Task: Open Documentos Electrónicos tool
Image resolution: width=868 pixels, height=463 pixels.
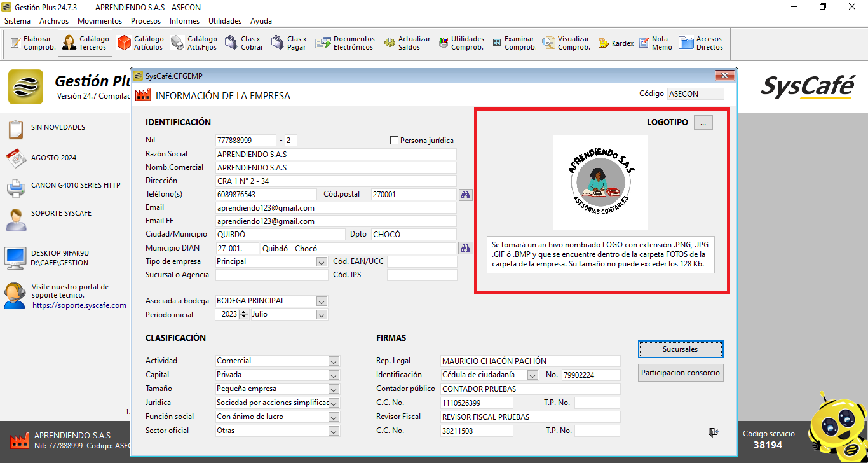Action: pyautogui.click(x=345, y=43)
